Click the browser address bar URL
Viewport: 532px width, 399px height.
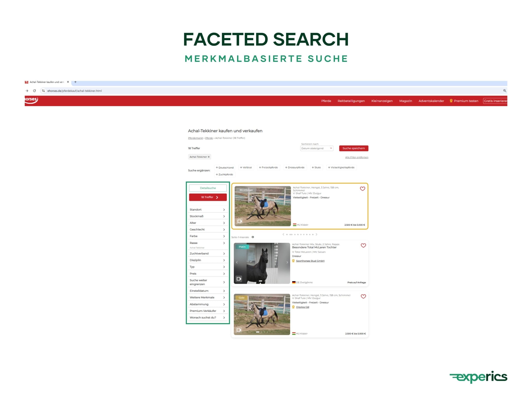coord(75,91)
